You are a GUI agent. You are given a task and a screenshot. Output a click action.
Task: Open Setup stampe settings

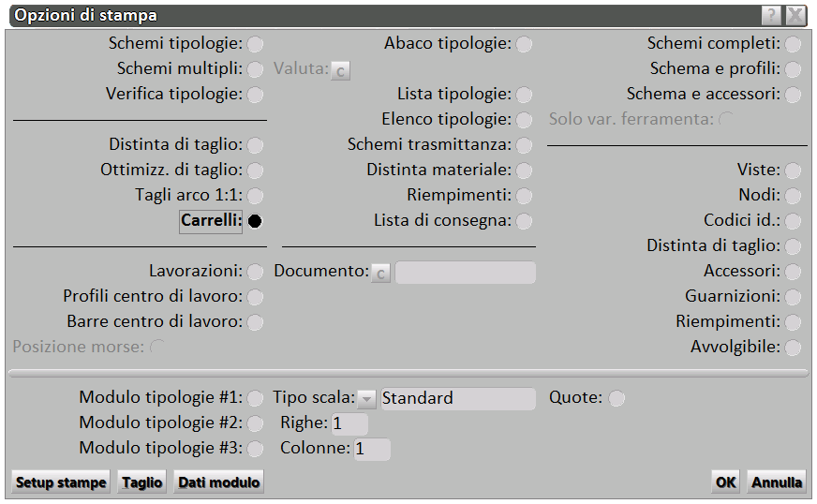pos(61,482)
